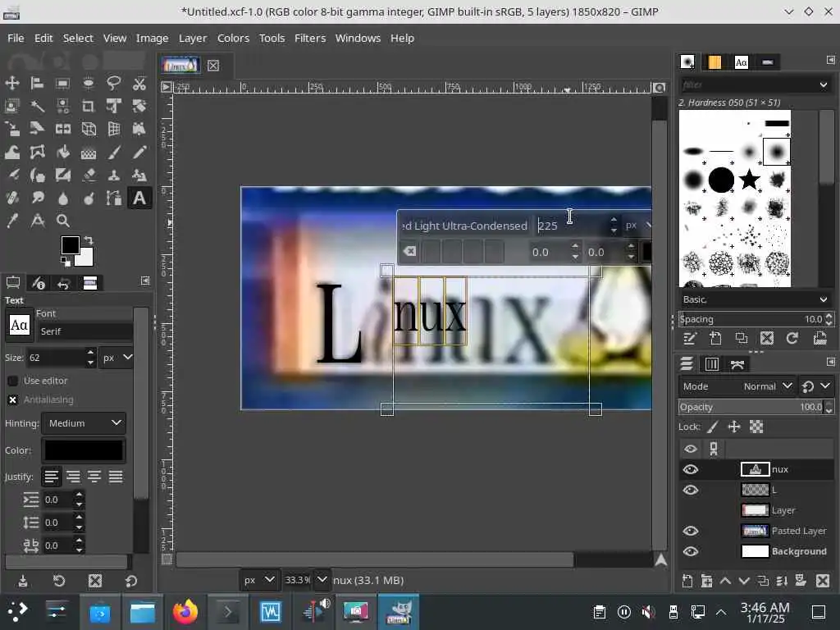The height and width of the screenshot is (630, 840).
Task: Switch to the Channels tab
Action: (x=711, y=364)
